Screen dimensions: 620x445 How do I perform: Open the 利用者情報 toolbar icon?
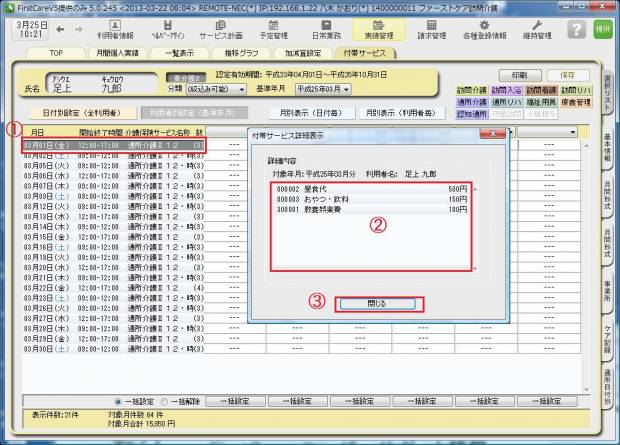(115, 28)
